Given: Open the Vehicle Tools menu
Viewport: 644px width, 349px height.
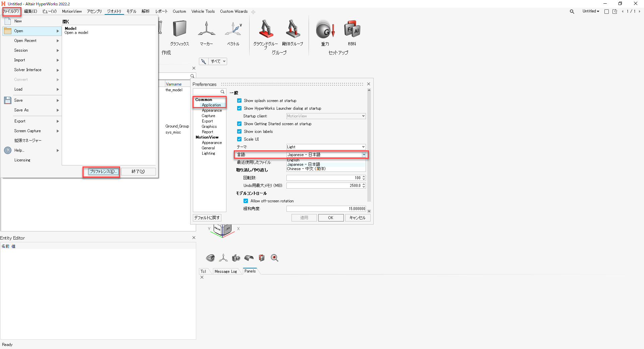Looking at the screenshot, I should (x=203, y=11).
